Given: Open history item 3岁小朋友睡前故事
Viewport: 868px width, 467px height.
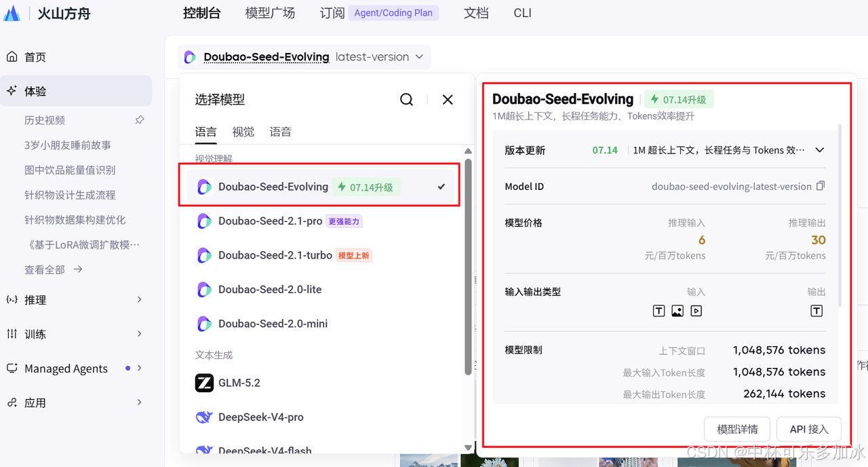Looking at the screenshot, I should point(68,145).
